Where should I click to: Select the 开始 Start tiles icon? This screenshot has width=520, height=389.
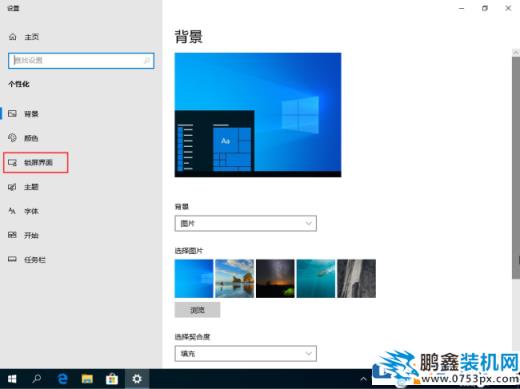click(12, 235)
